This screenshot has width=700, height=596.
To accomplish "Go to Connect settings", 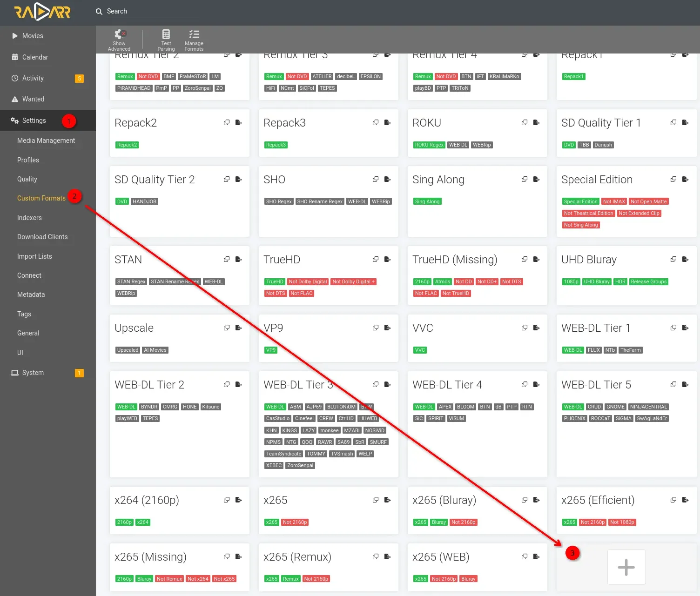I will (x=29, y=275).
